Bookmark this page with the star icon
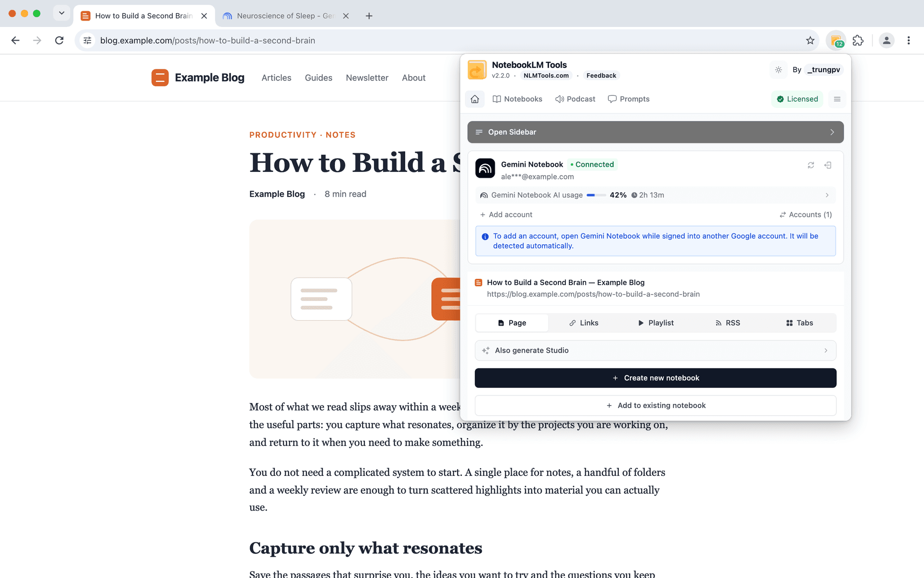 (810, 40)
